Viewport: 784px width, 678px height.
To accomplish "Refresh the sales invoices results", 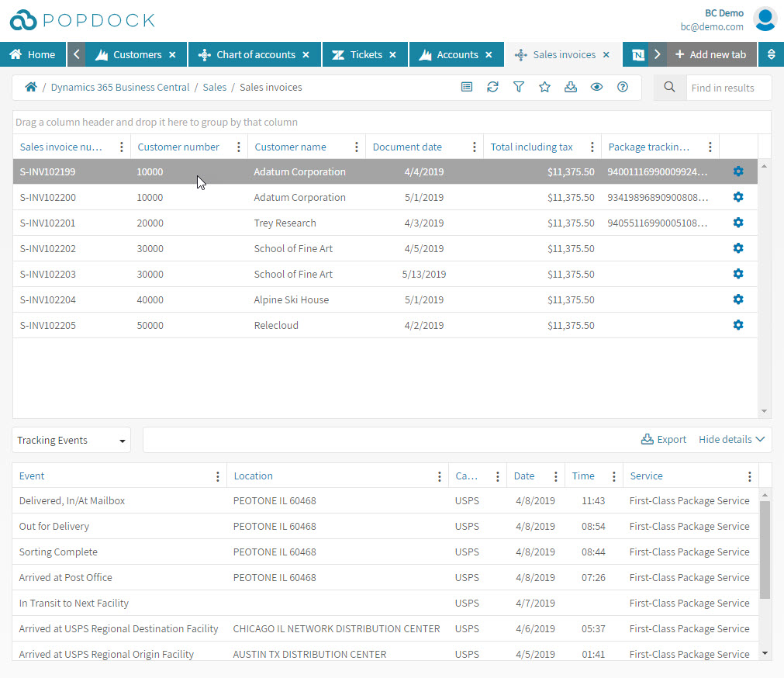I will click(492, 87).
